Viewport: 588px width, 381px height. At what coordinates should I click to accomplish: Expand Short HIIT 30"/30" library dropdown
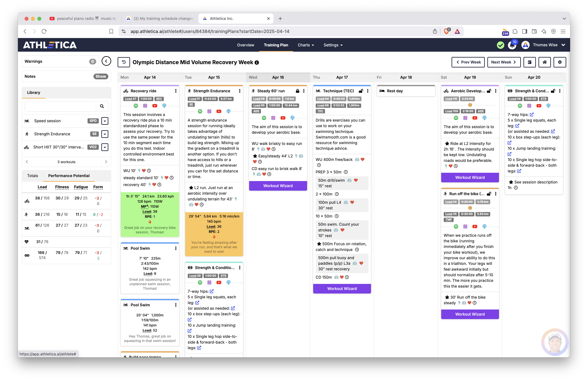[105, 147]
